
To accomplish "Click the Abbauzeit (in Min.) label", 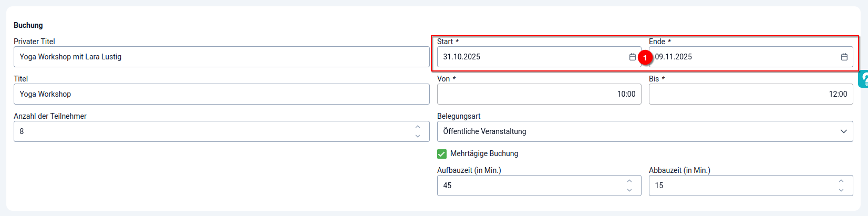I will [x=679, y=170].
